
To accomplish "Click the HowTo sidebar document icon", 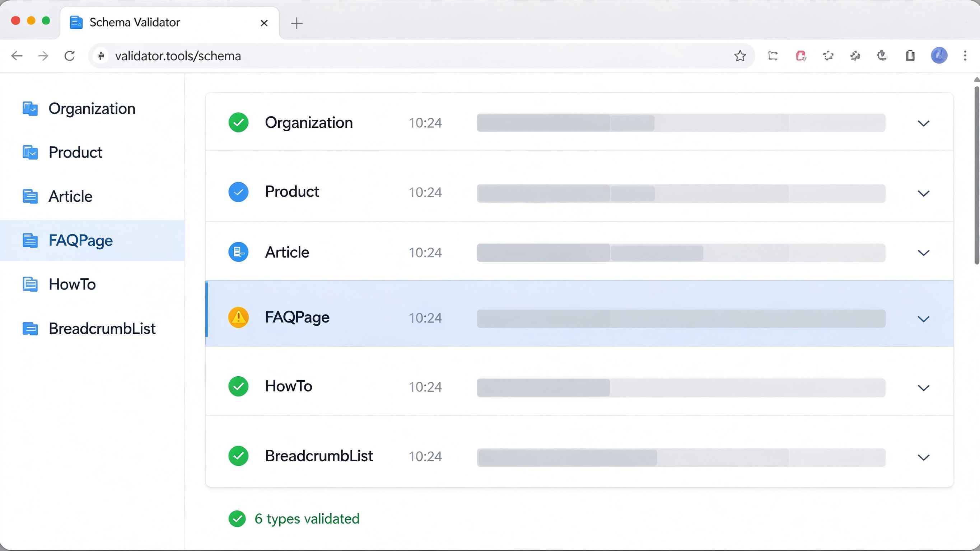I will (x=30, y=284).
